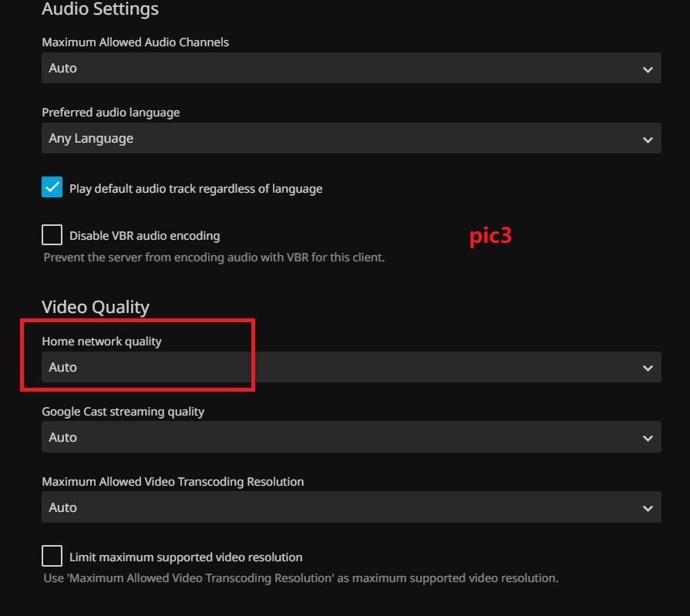690x616 pixels.
Task: Click the Audio Settings section heading
Action: 100,9
